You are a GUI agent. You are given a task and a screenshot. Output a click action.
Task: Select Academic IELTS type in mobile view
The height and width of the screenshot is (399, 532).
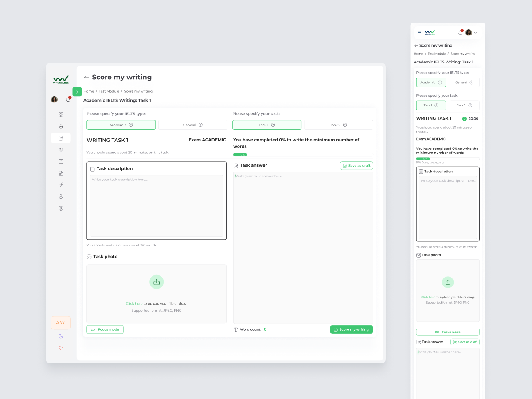431,82
